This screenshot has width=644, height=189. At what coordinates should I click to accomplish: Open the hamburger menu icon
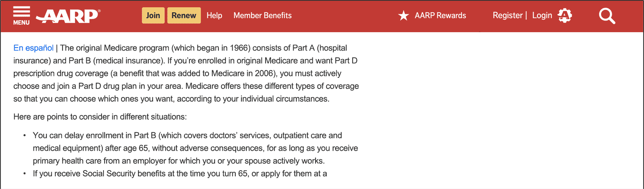pyautogui.click(x=21, y=12)
